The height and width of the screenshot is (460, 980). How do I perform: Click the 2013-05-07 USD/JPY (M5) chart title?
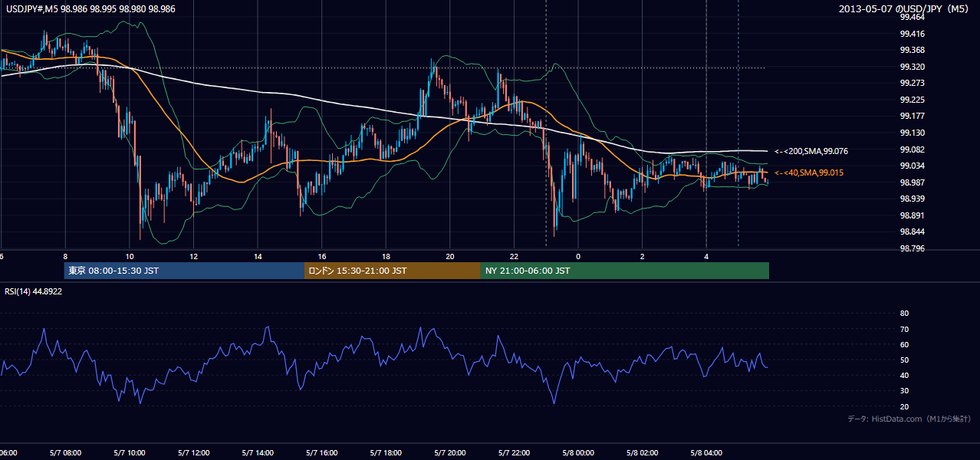pyautogui.click(x=905, y=9)
